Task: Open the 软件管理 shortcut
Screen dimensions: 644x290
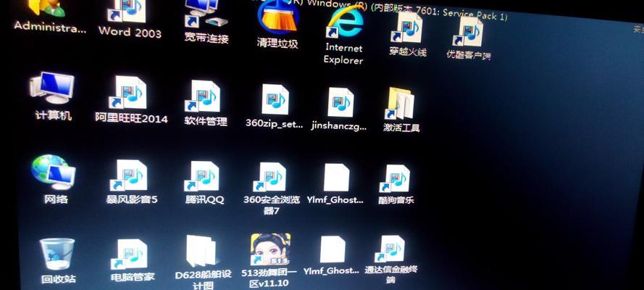Action: (203, 97)
